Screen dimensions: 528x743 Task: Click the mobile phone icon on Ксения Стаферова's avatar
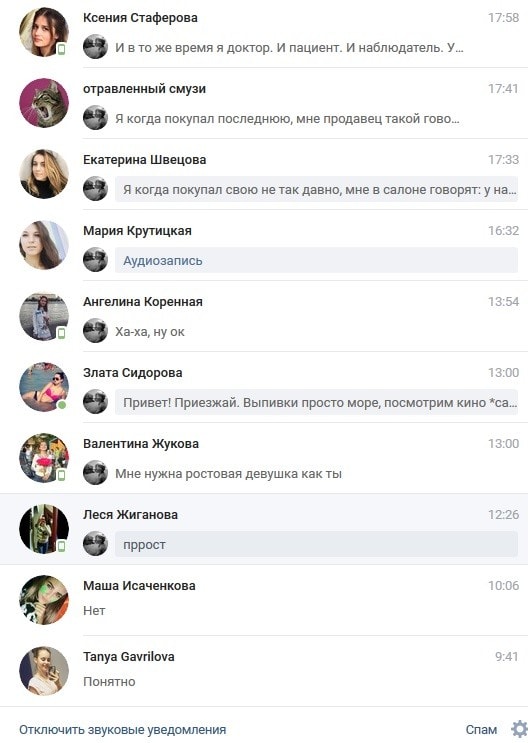click(61, 49)
